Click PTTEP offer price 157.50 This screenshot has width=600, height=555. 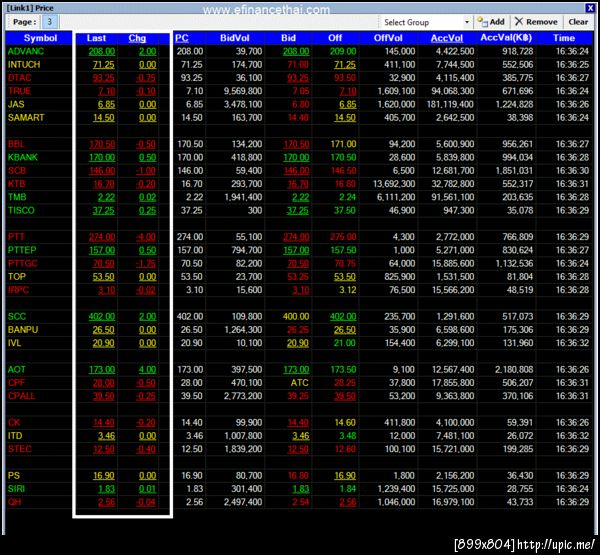click(343, 250)
